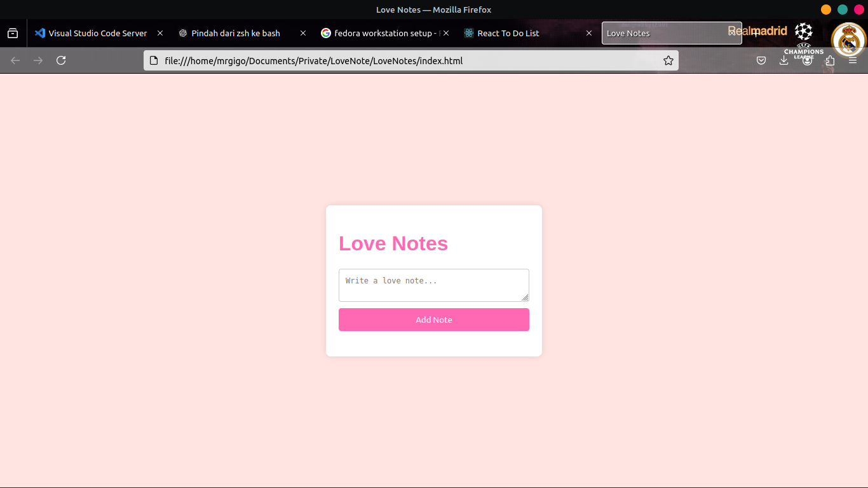
Task: Click the Add Note button
Action: (434, 320)
